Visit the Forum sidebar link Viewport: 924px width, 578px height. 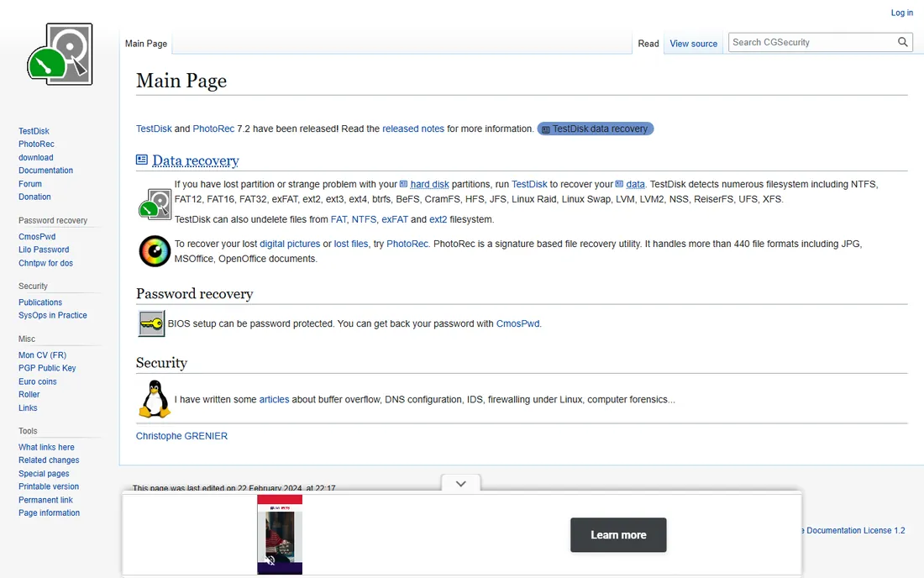tap(30, 184)
